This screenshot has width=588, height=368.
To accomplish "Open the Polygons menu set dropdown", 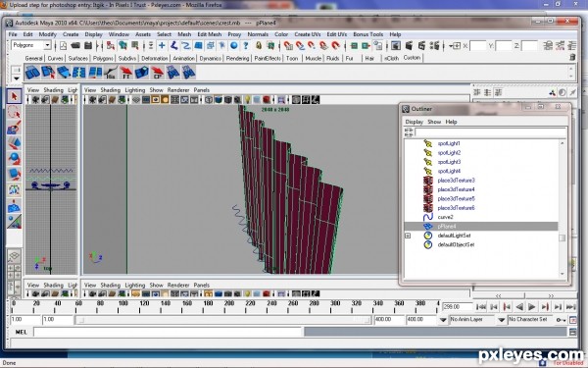I will [x=31, y=45].
